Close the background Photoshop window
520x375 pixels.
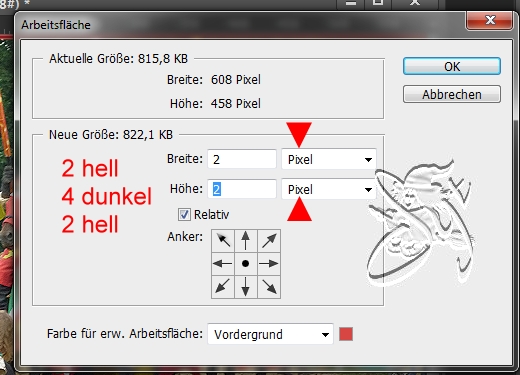point(415,3)
